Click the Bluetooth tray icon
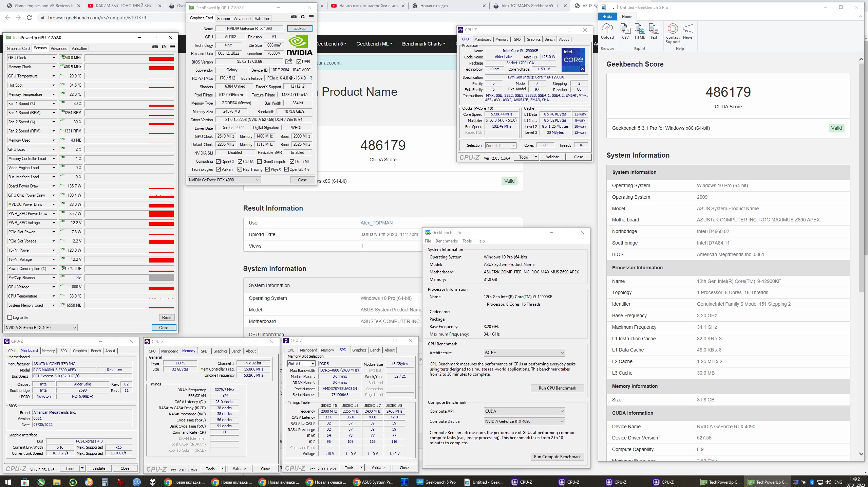 812,482
